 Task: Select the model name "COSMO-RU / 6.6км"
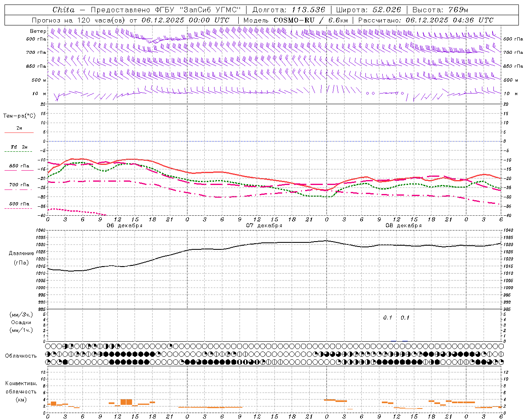click(x=311, y=20)
